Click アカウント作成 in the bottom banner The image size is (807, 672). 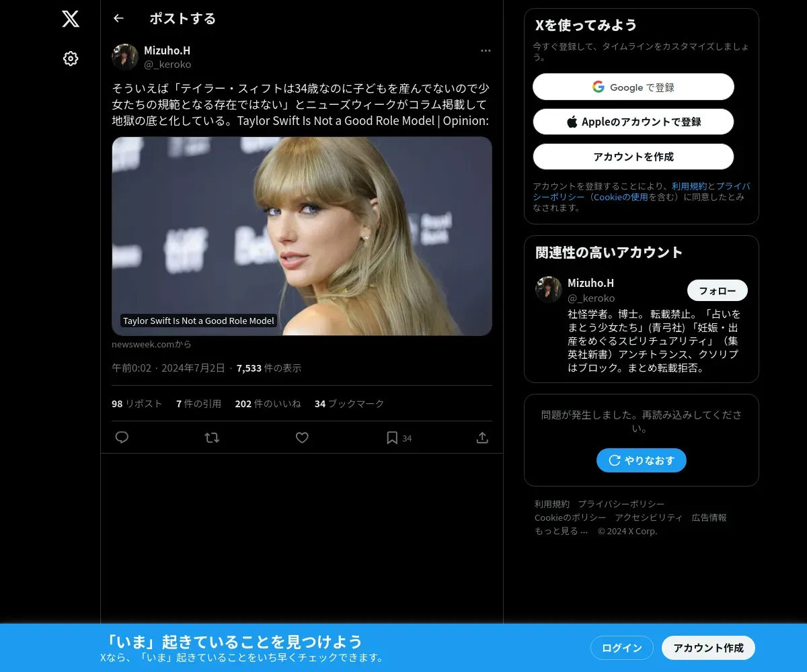pos(709,648)
